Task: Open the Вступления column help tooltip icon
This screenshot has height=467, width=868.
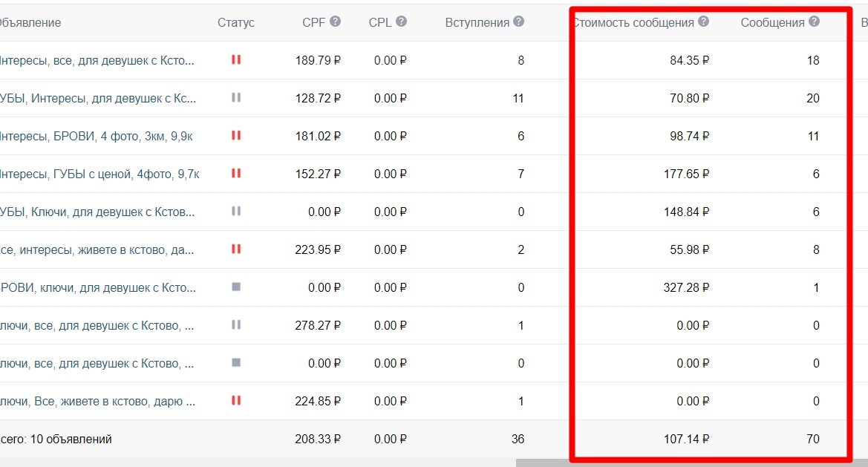Action: click(x=519, y=22)
